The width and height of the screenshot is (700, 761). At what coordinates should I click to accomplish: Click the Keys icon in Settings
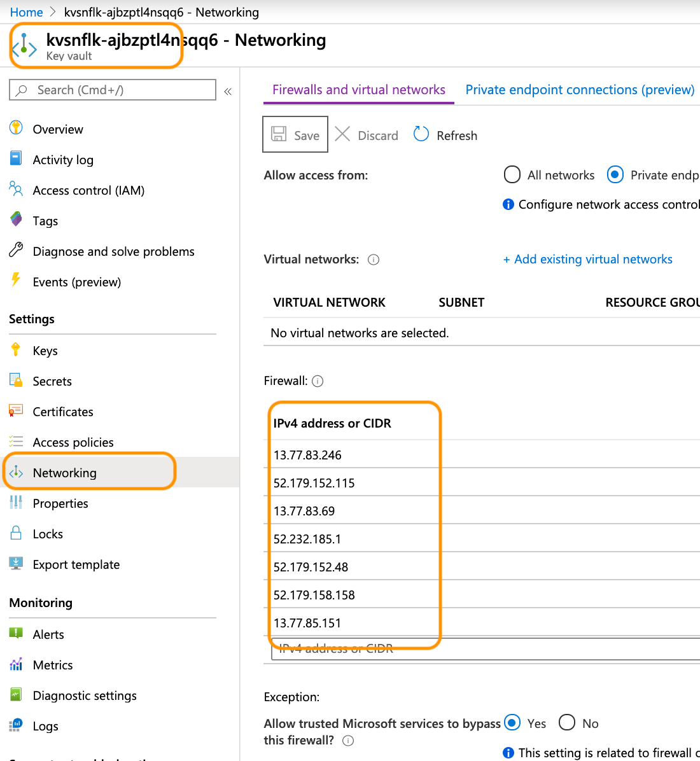click(16, 349)
